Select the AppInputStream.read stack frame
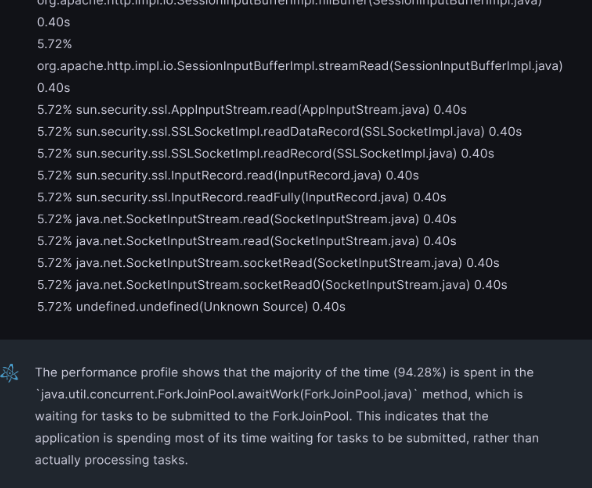592x488 pixels. (x=252, y=110)
